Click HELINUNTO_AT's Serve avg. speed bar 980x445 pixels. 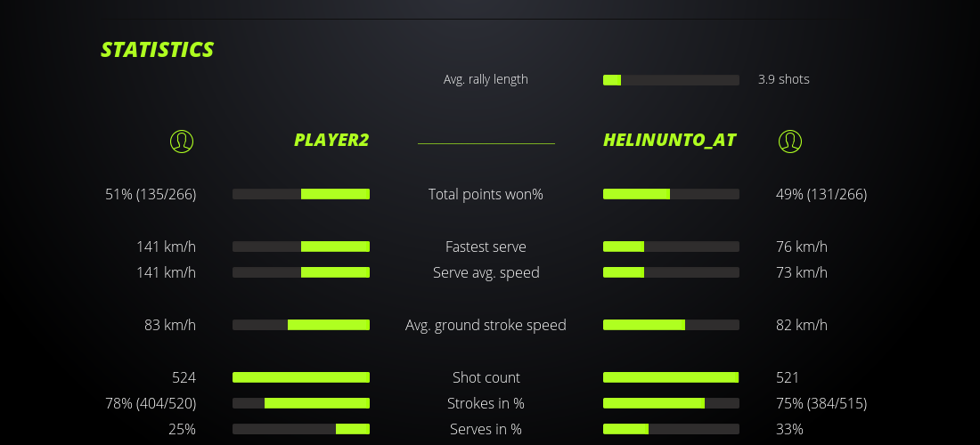pyautogui.click(x=671, y=272)
